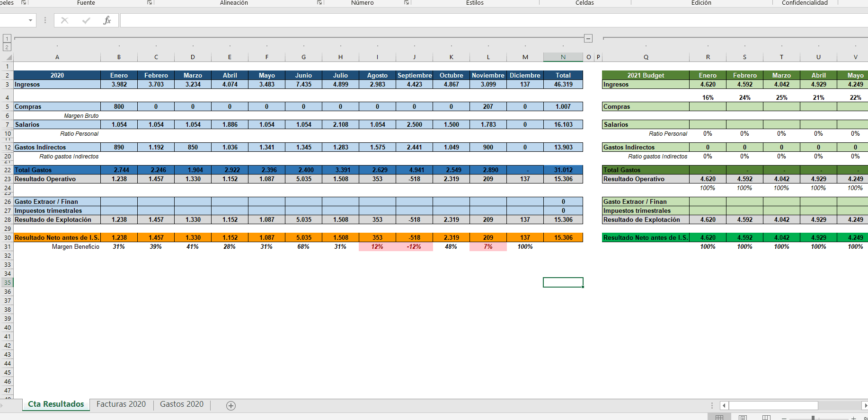Select the 'Margen Beneficio' label cell
Viewport: 868px width, 420px height.
(x=57, y=246)
